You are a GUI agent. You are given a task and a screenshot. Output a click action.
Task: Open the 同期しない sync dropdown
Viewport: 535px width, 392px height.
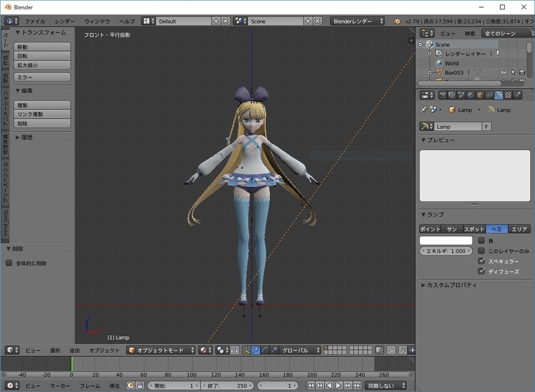point(386,386)
